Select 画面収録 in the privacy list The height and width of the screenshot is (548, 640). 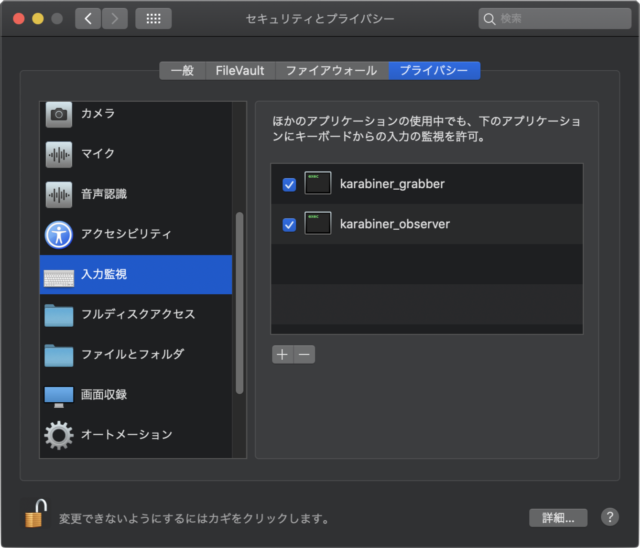coord(136,395)
